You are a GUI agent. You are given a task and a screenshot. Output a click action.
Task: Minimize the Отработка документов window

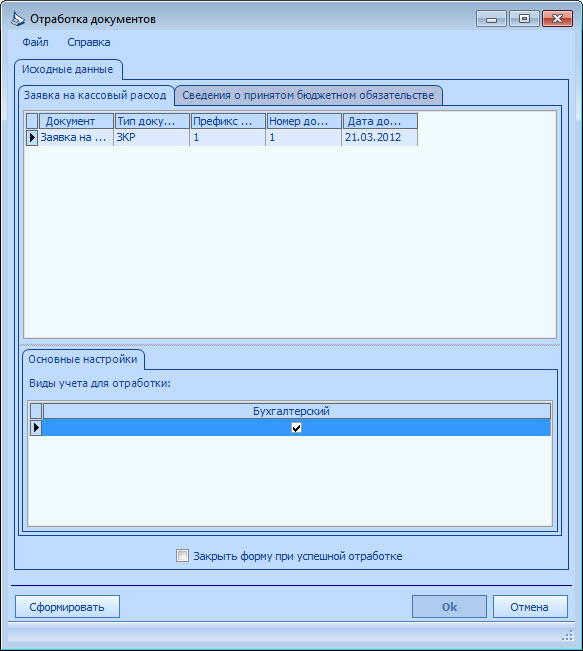[491, 19]
